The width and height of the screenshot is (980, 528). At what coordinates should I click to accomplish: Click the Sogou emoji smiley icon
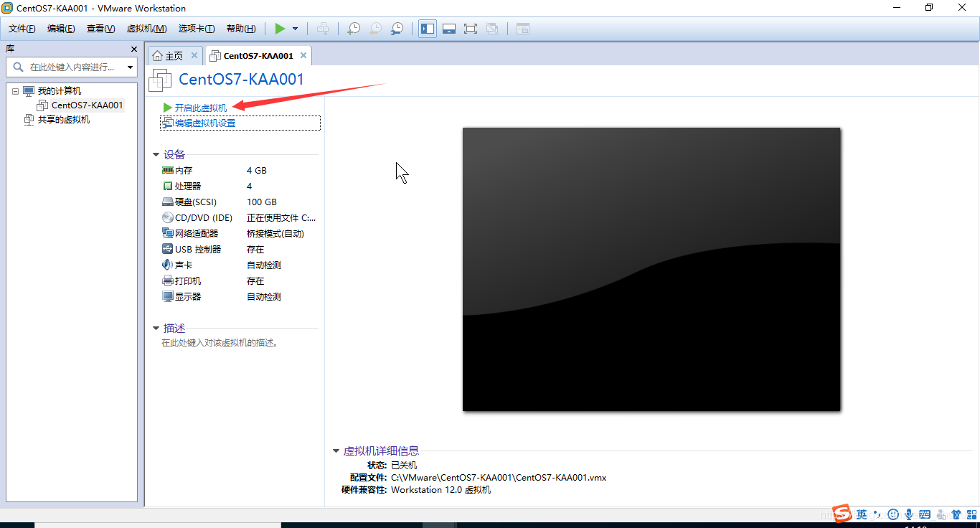[893, 514]
